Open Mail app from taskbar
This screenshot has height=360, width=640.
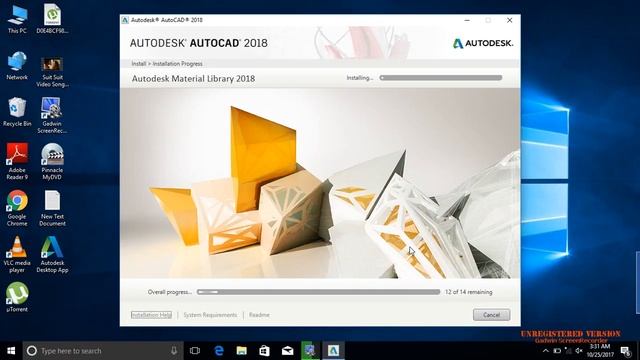[x=287, y=351]
